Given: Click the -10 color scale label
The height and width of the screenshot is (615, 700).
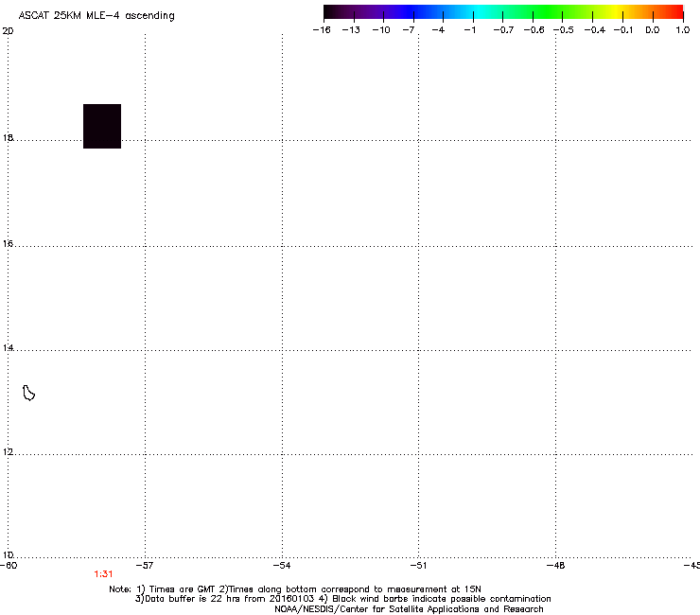Looking at the screenshot, I should coord(381,30).
